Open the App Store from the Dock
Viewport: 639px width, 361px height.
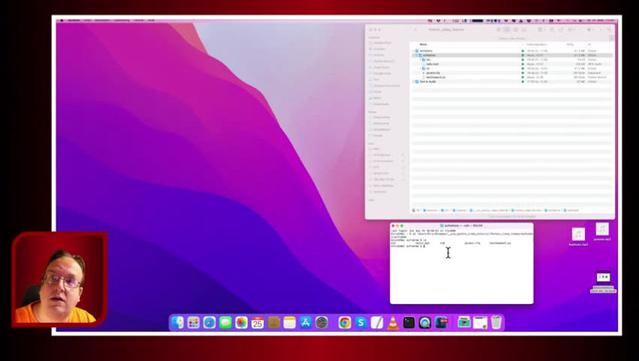306,323
